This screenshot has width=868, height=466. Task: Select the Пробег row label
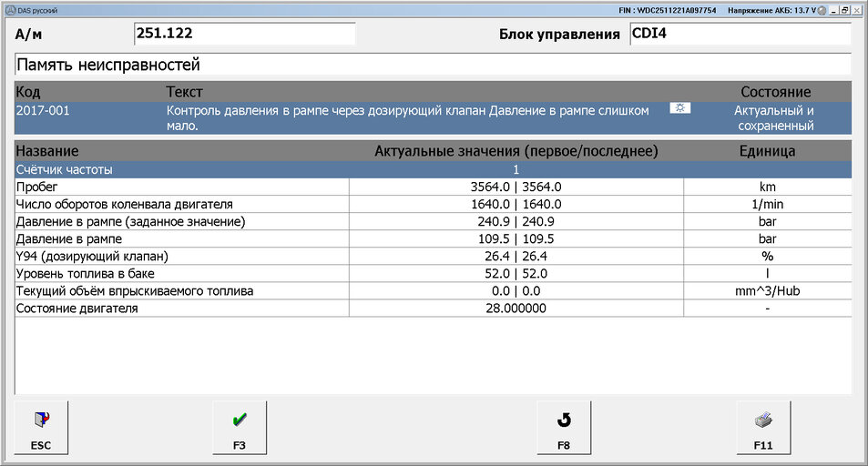(x=36, y=187)
